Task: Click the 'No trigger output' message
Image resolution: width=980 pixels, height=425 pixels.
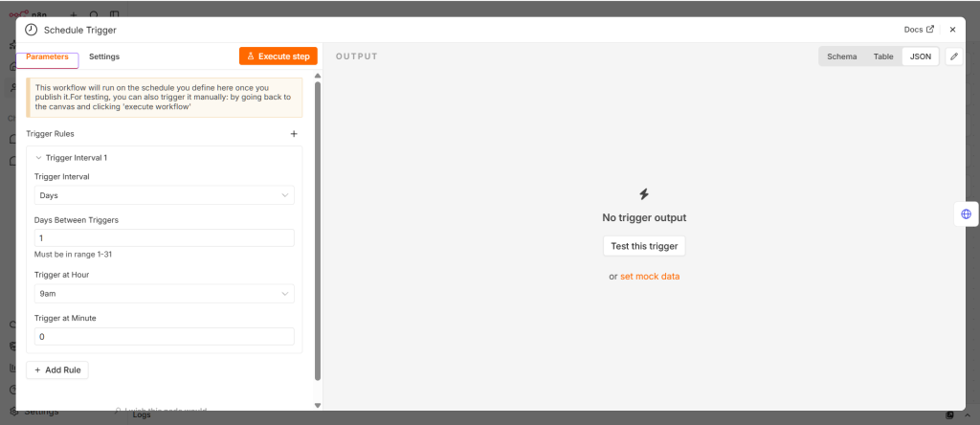Action: pyautogui.click(x=644, y=217)
